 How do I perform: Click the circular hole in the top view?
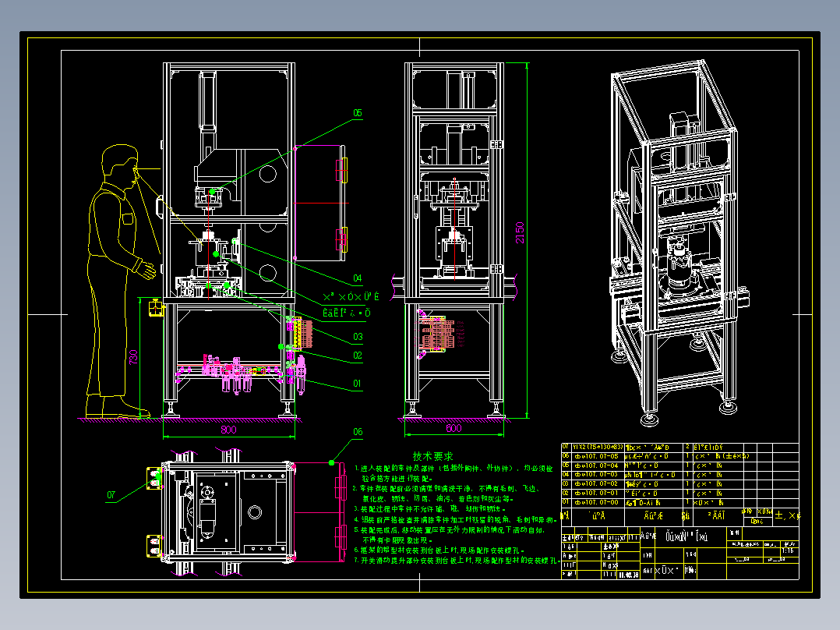pyautogui.click(x=255, y=512)
